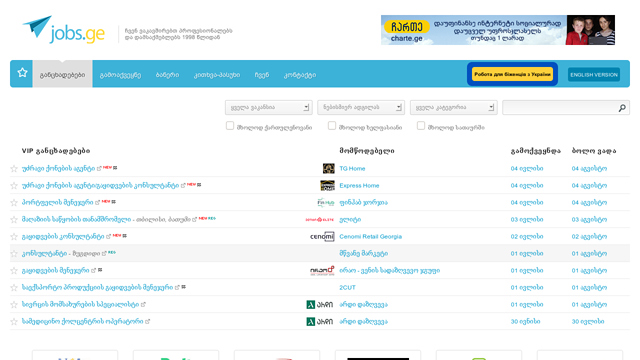Open the TG Home company link
Screen dimensions: 640x360
click(x=352, y=168)
